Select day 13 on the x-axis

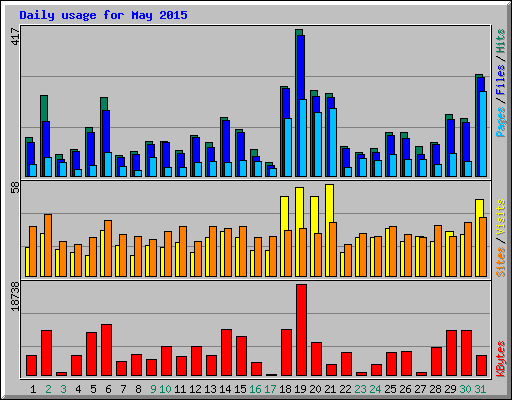[210, 389]
